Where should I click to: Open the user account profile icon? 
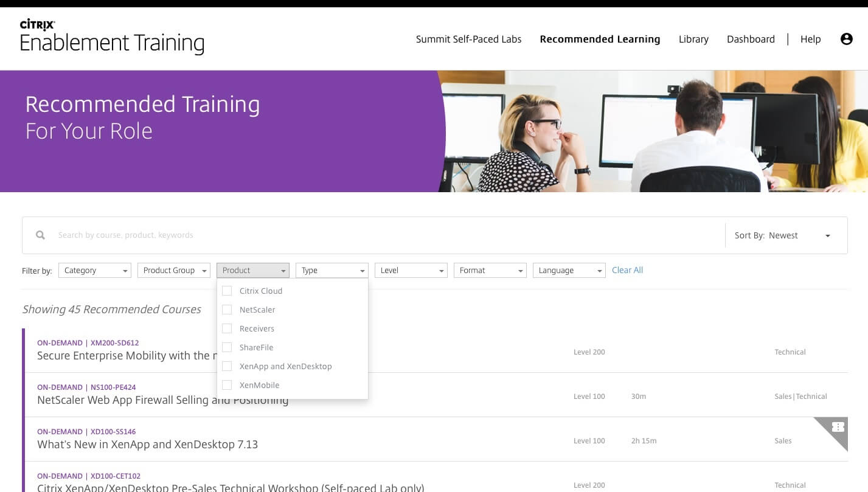click(x=846, y=39)
